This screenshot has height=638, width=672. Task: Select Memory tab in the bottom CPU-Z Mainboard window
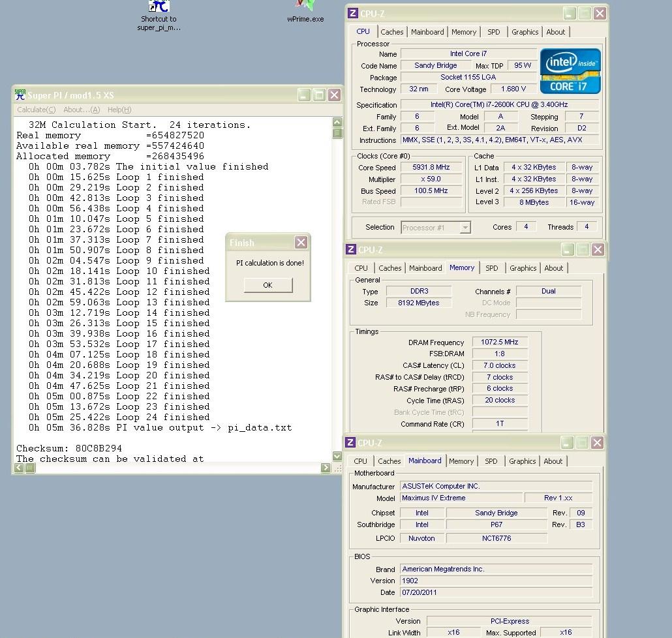[x=461, y=461]
